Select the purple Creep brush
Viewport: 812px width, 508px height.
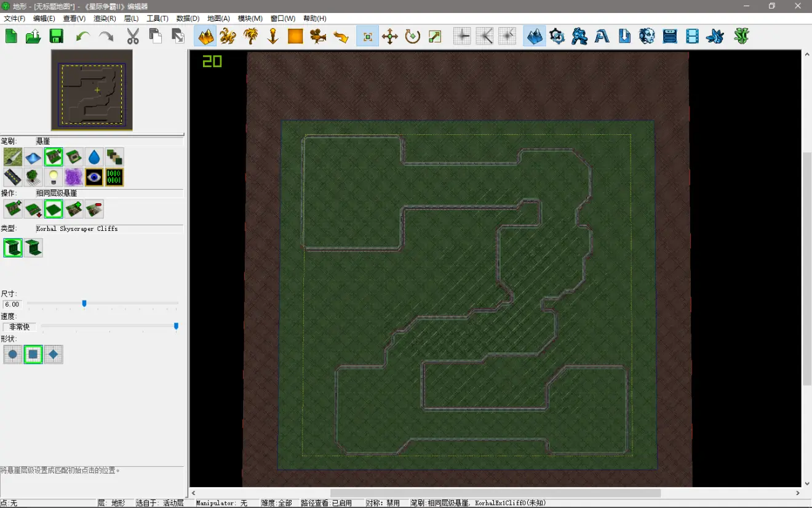74,177
